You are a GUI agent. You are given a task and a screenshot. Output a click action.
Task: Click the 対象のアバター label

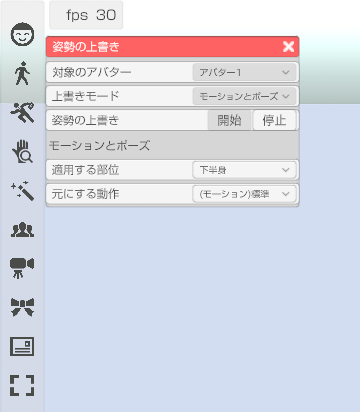[91, 72]
